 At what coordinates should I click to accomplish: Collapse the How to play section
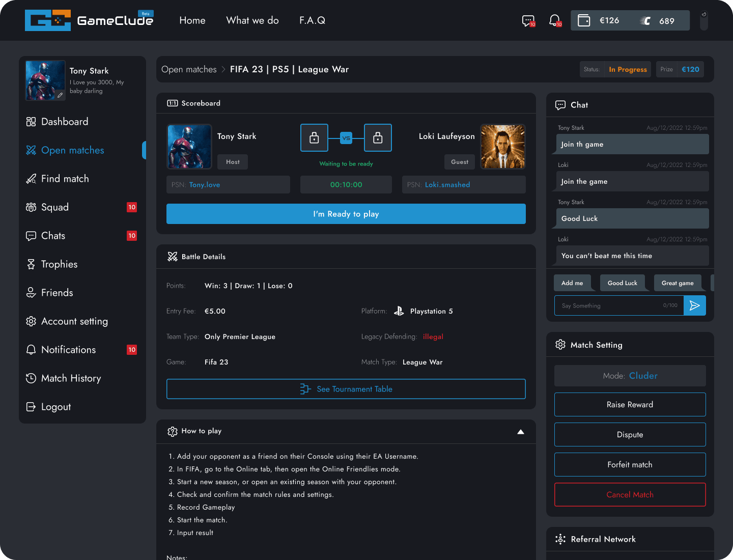[521, 432]
